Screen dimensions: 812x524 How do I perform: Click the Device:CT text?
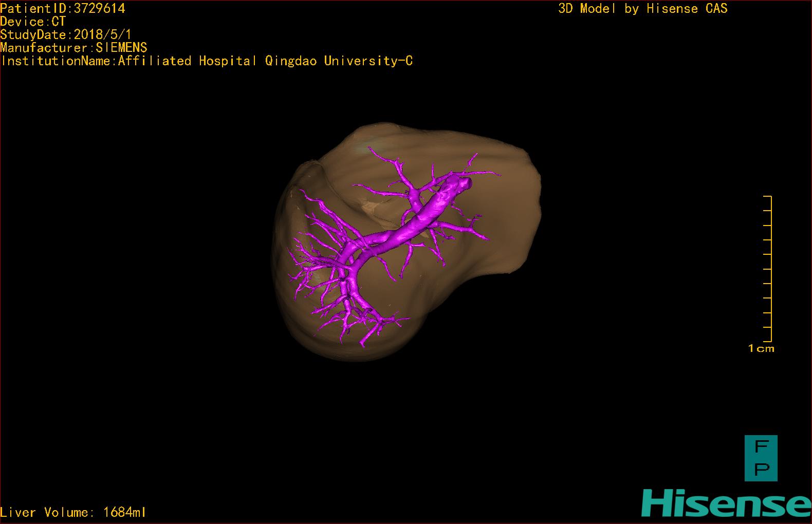click(x=33, y=22)
